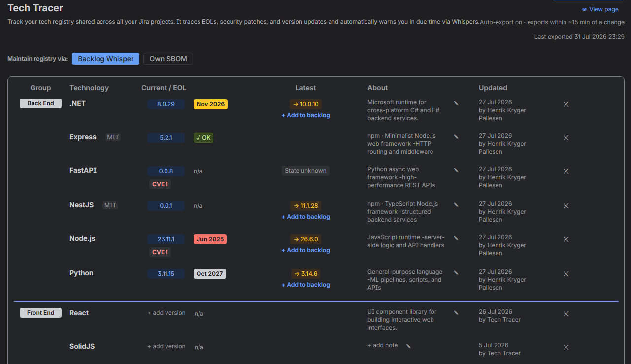Click the State unknown badge
This screenshot has height=364, width=631.
click(305, 171)
